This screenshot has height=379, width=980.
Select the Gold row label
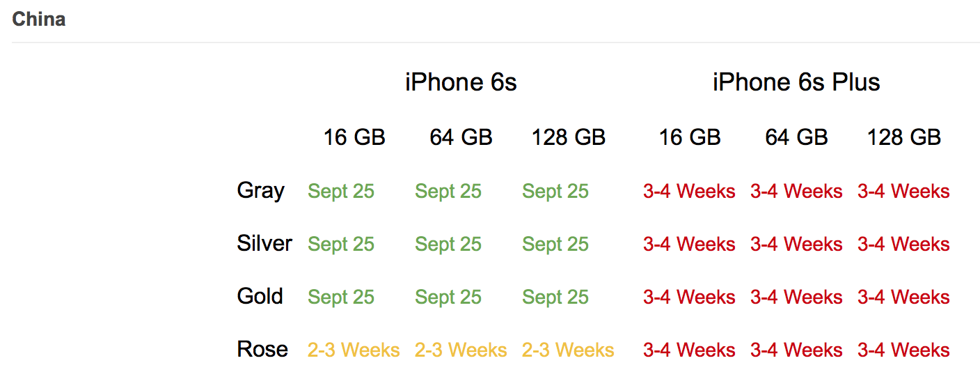(260, 296)
